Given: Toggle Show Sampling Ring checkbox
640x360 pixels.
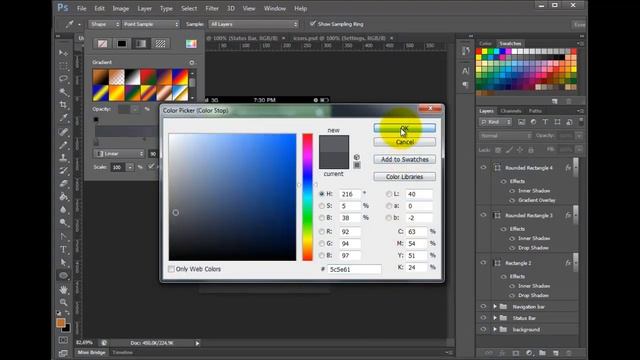Looking at the screenshot, I should click(x=313, y=24).
